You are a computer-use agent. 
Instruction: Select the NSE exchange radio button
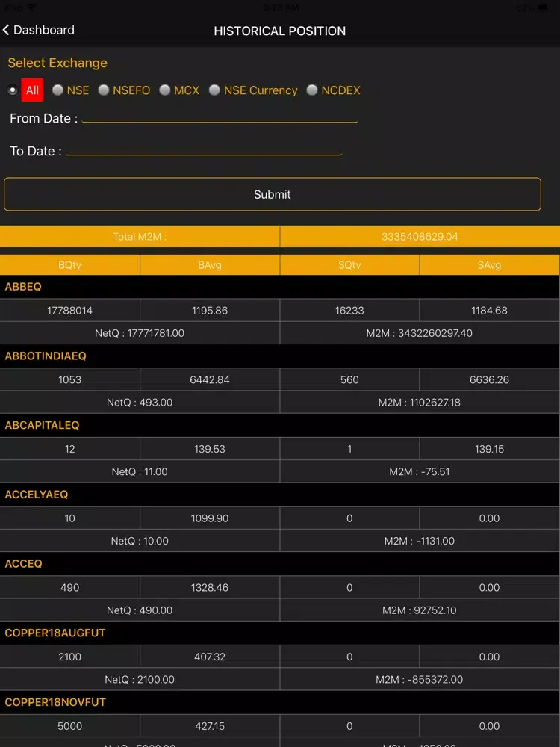(57, 90)
